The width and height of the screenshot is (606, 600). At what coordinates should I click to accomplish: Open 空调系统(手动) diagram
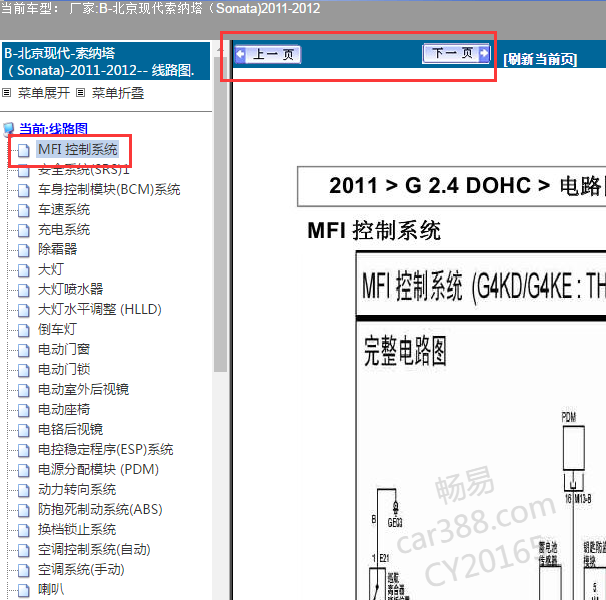click(x=81, y=569)
